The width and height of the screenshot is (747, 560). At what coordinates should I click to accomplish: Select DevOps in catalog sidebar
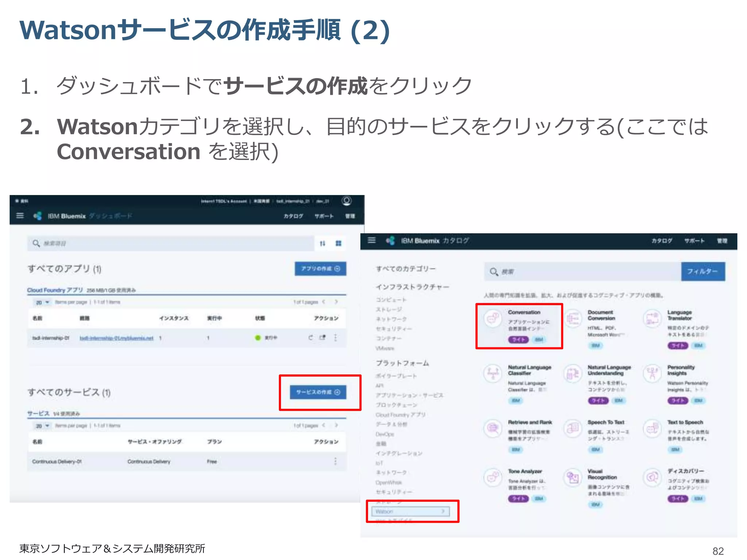[385, 434]
